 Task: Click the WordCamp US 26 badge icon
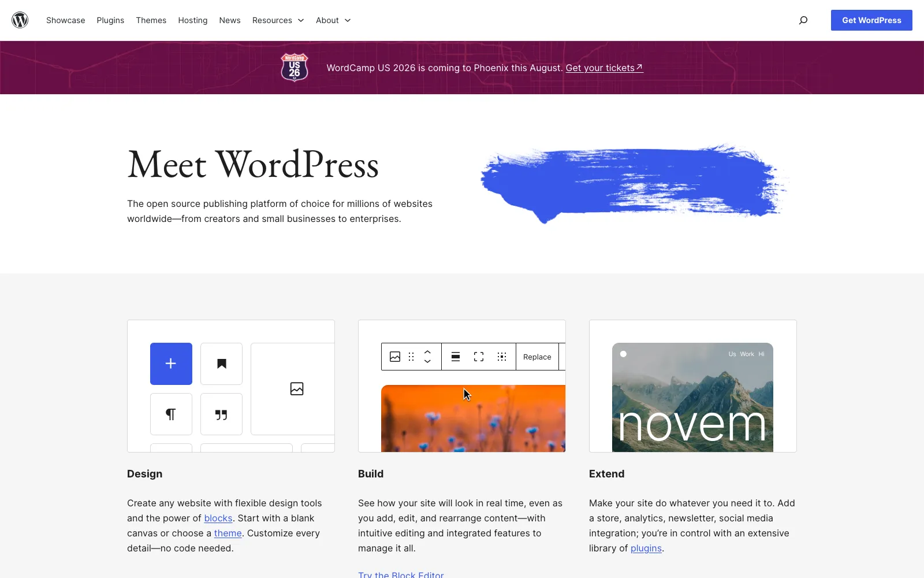coord(295,67)
